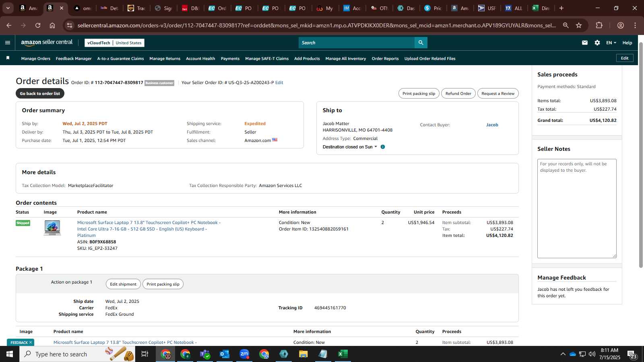Open the Payments menu item
The height and width of the screenshot is (362, 644).
230,59
